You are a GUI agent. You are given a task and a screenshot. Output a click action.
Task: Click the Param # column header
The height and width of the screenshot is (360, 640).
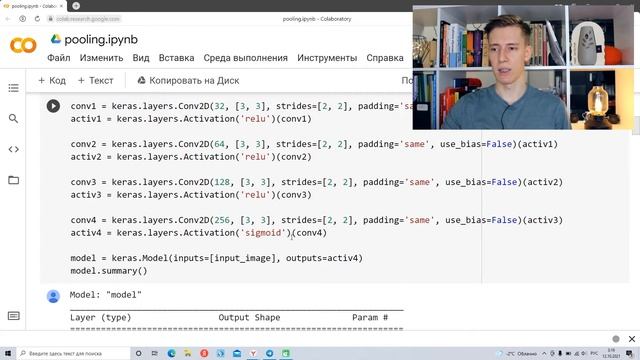tap(370, 318)
